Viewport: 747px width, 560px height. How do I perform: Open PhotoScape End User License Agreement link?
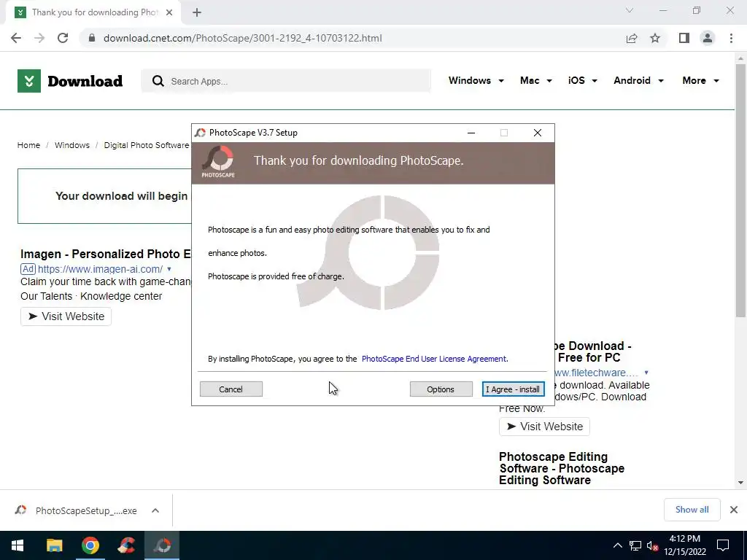click(x=435, y=359)
